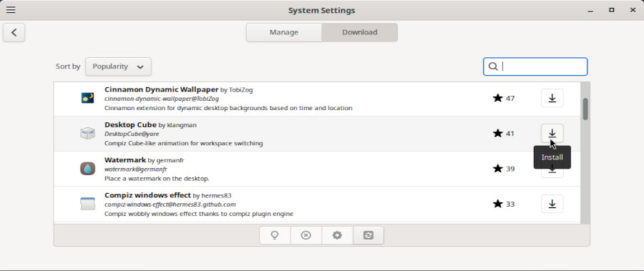The height and width of the screenshot is (271, 644).
Task: Click the Watermark droplet icon
Action: pos(87,168)
